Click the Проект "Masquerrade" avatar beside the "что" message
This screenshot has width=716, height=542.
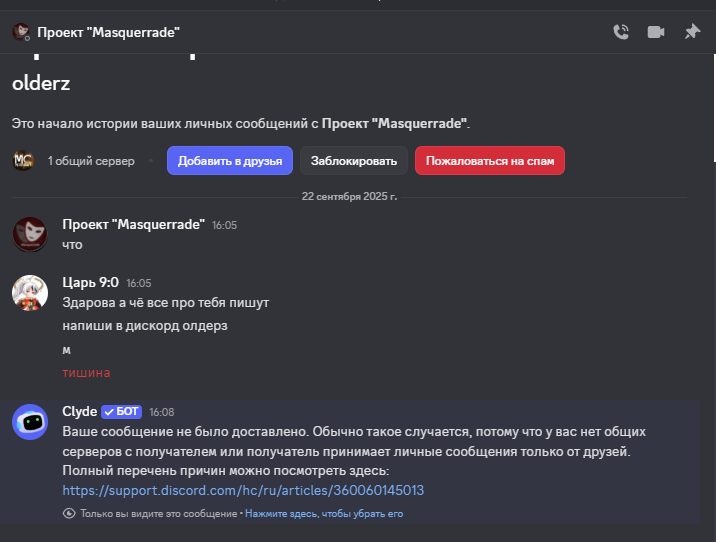(x=29, y=233)
